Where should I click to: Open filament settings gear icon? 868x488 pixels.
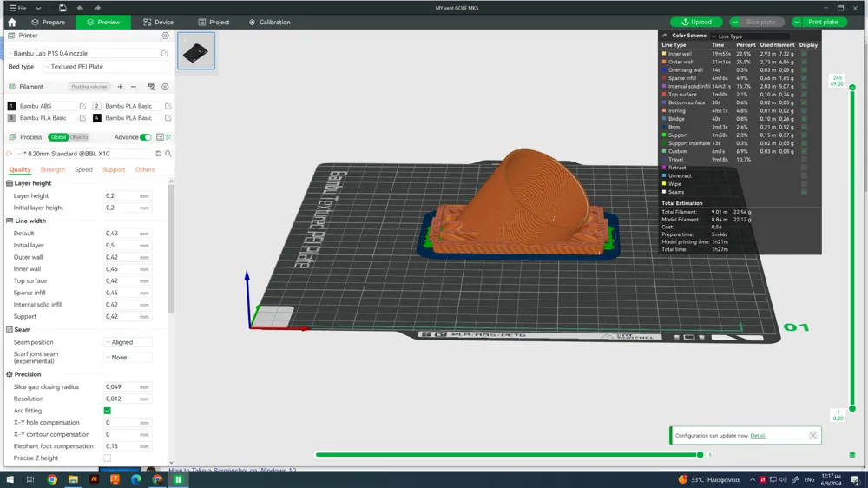(165, 87)
